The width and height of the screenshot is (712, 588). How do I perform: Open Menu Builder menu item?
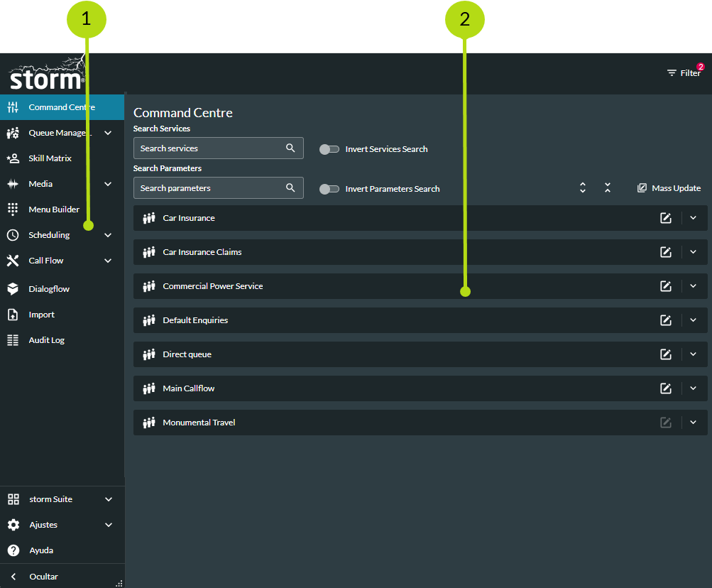pos(62,209)
